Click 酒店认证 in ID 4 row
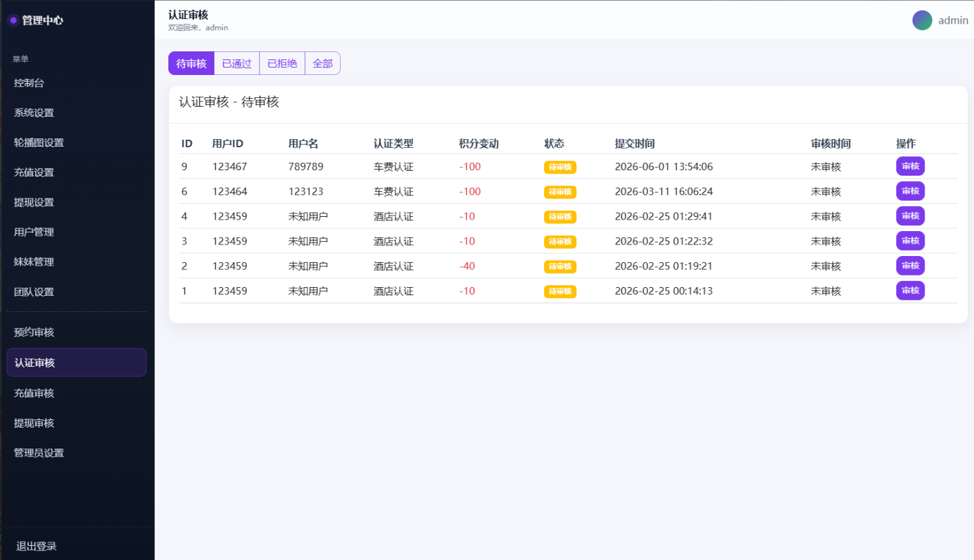 (x=393, y=217)
